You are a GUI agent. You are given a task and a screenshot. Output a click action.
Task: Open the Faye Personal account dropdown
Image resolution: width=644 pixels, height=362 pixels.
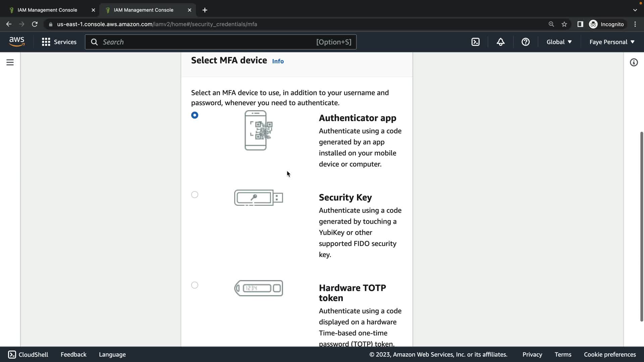612,42
